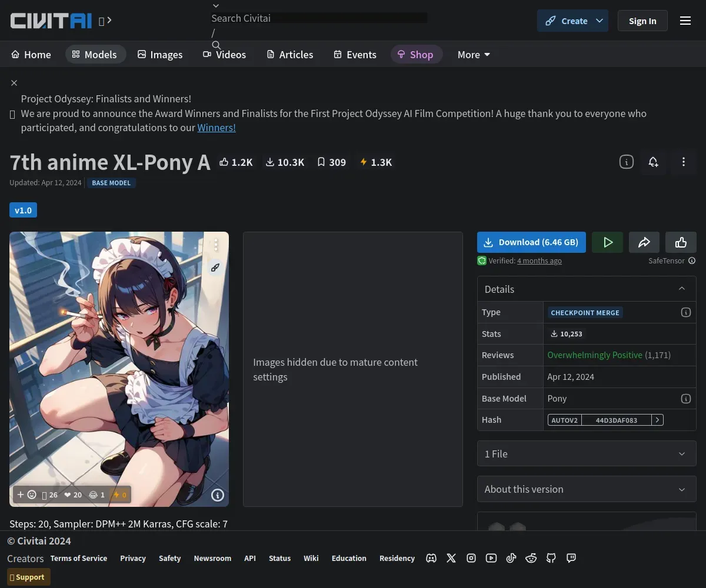The width and height of the screenshot is (706, 588).
Task: Click the lightning tip reaction showing 0
Action: (119, 495)
